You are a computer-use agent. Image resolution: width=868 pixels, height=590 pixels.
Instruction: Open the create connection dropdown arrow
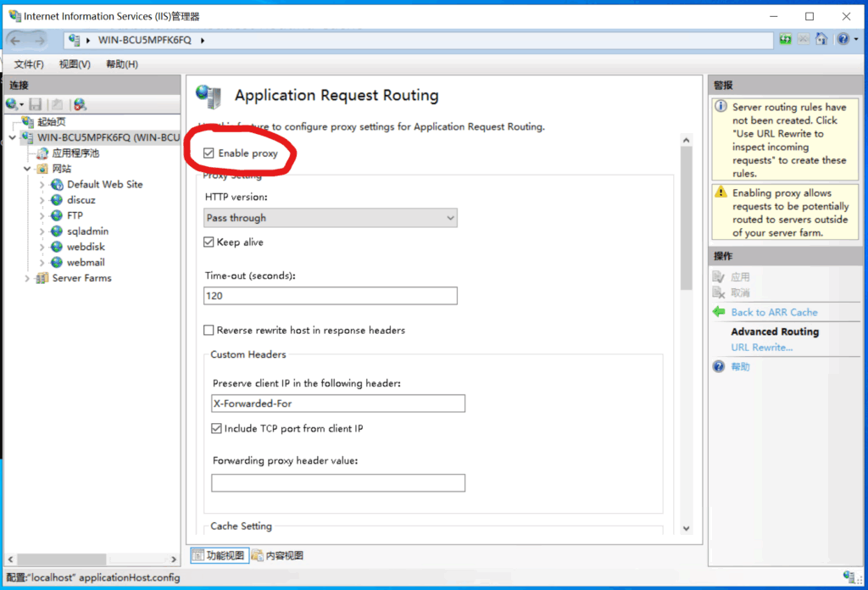click(x=21, y=104)
